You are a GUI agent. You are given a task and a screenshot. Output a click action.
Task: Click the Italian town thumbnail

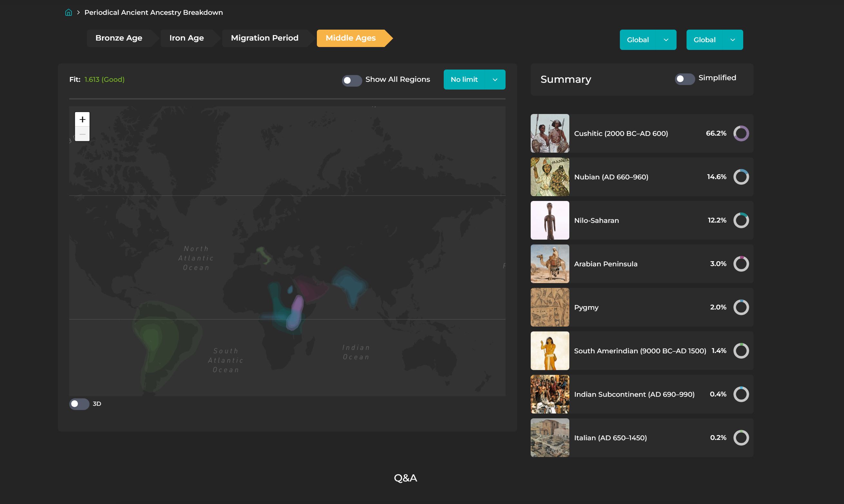550,438
